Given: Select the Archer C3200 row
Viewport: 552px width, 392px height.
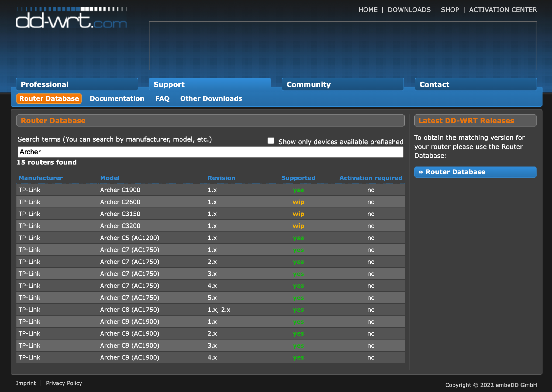Looking at the screenshot, I should coord(211,226).
